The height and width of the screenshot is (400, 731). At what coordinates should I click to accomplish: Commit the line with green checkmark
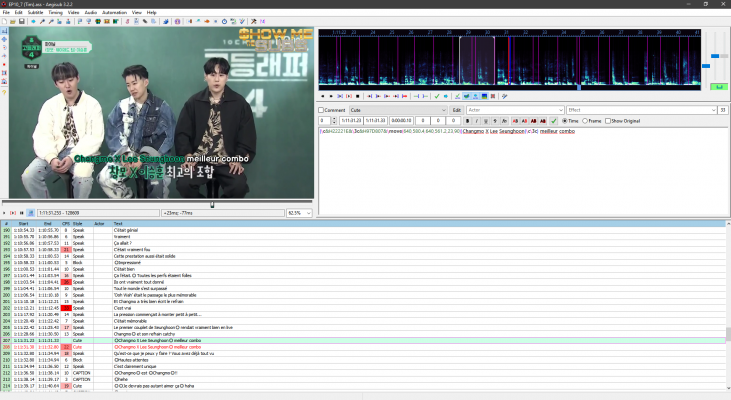(553, 121)
